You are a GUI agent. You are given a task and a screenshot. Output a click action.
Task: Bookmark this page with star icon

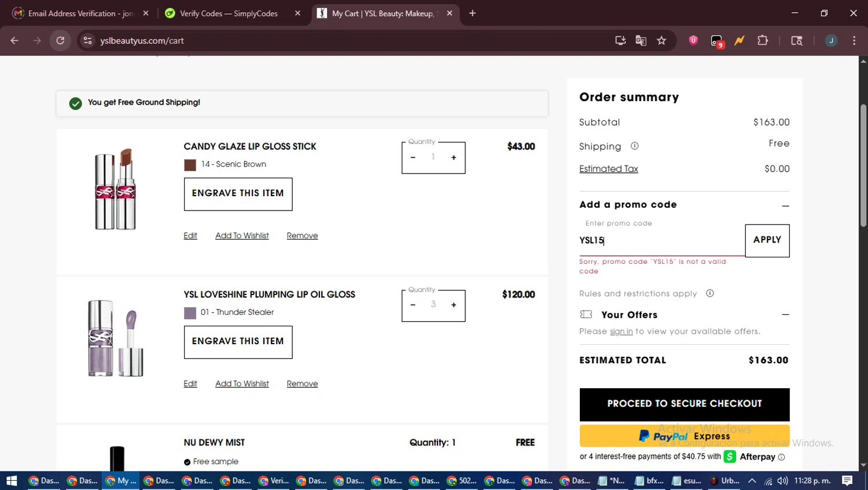(661, 40)
